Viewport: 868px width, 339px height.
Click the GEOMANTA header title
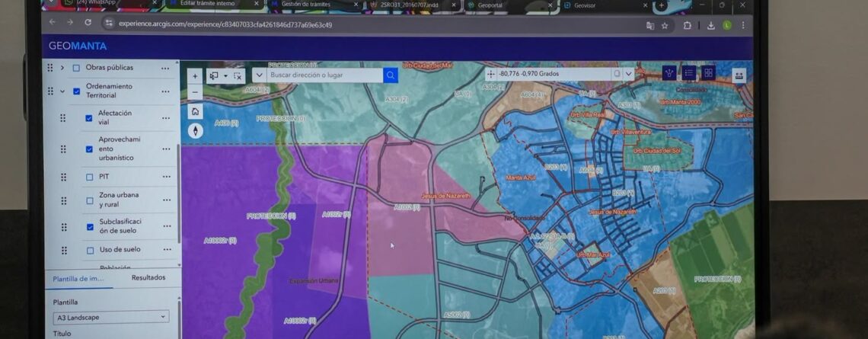[78, 46]
